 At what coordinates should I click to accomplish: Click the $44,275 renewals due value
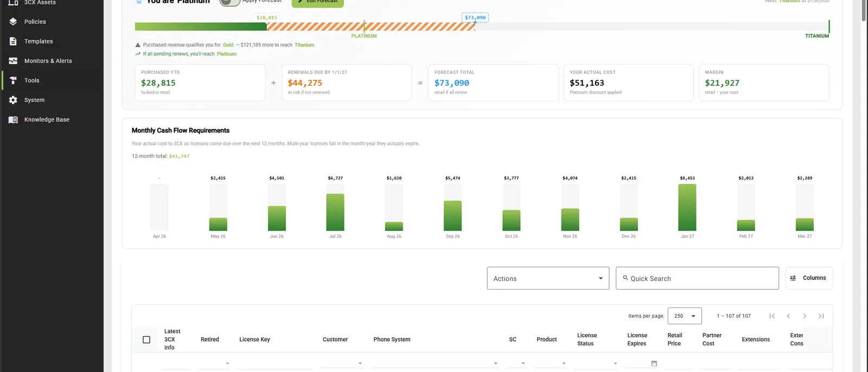click(305, 83)
